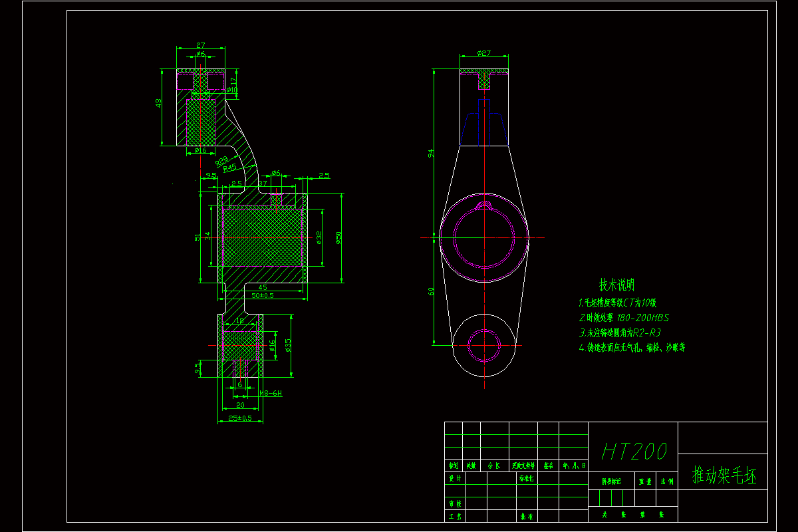Select the 审核 cell in title block
798x532 pixels.
[x=454, y=505]
